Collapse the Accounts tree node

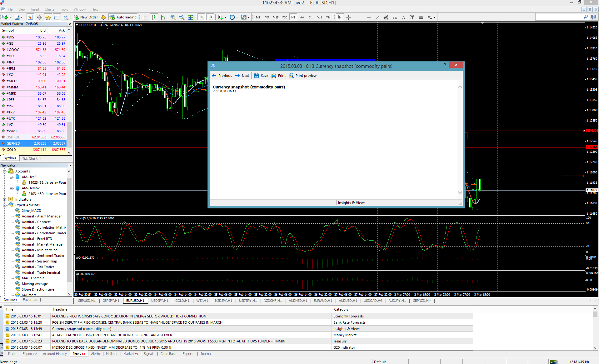(5, 171)
